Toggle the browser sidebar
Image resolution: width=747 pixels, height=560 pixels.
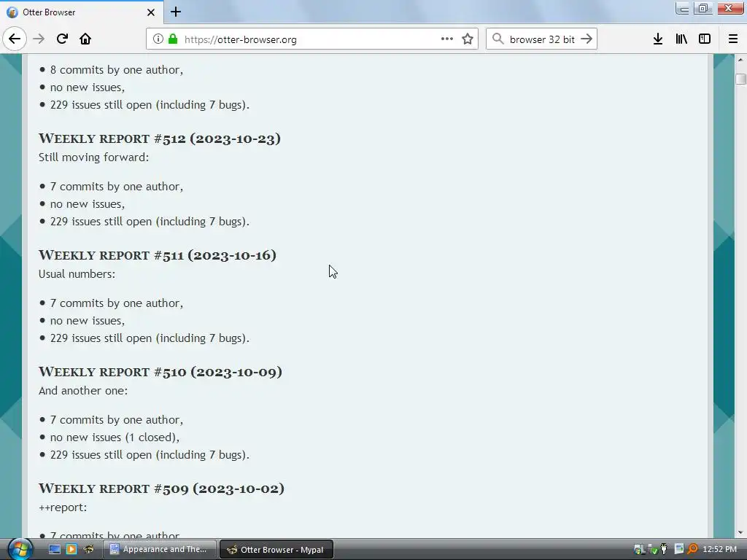[x=705, y=39]
